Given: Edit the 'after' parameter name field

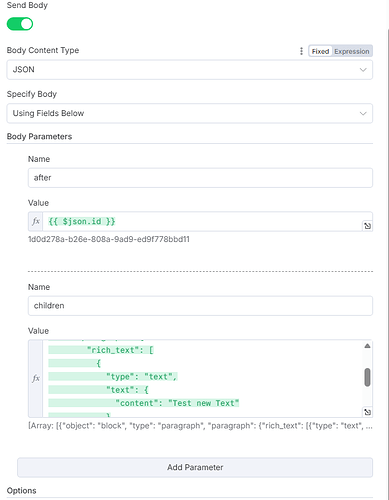Looking at the screenshot, I should [200, 178].
